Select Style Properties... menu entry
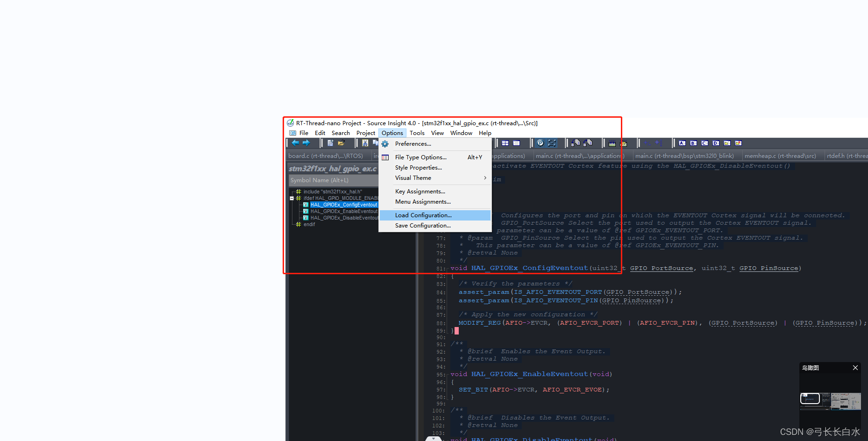Screen dimensions: 868x441 (x=435, y=168)
